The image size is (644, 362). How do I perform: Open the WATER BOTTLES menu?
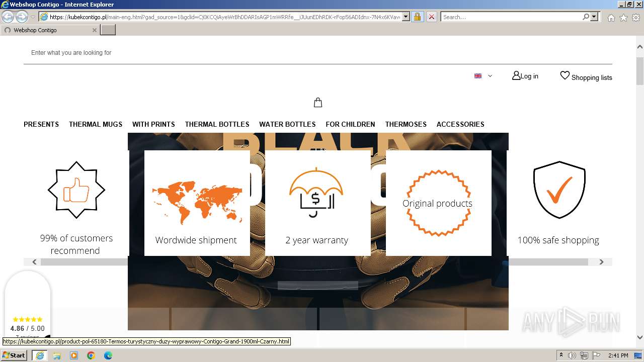click(287, 124)
